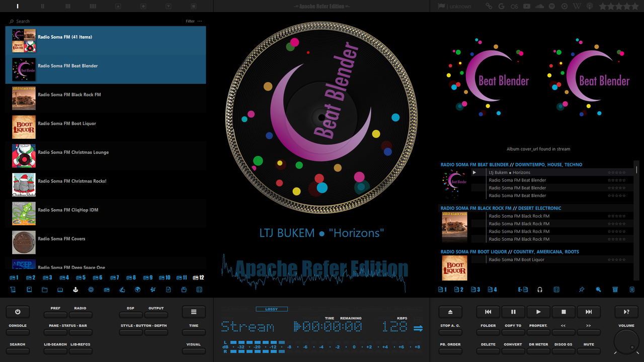Open the hamburger menu button
The width and height of the screenshot is (644, 362).
[x=194, y=312]
